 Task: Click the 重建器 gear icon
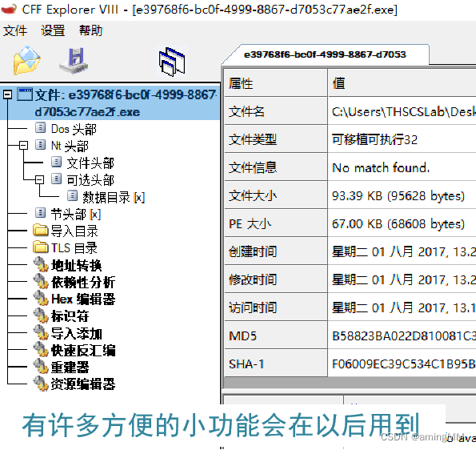pyautogui.click(x=41, y=366)
